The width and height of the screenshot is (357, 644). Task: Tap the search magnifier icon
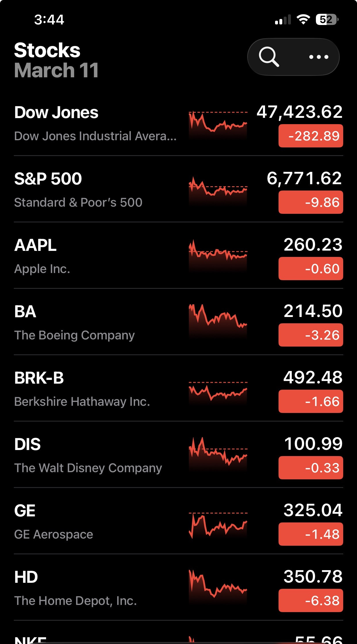coord(269,57)
